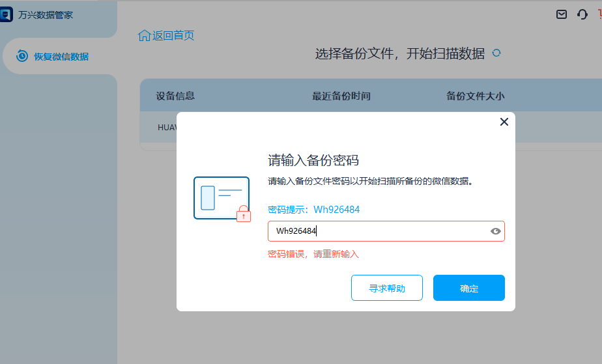Click the refresh icon next to scan title
Image resolution: width=602 pixels, height=364 pixels.
click(x=496, y=53)
